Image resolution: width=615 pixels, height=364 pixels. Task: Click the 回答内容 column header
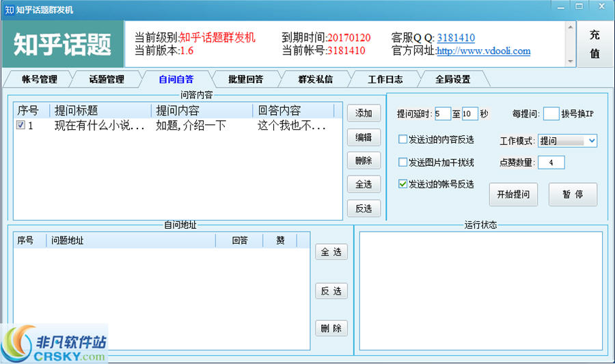[x=293, y=111]
